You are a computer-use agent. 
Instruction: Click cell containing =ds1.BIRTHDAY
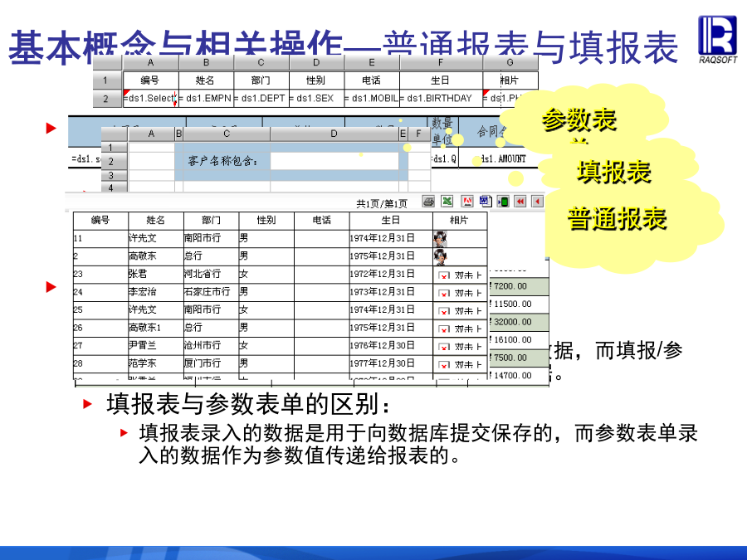pos(441,99)
